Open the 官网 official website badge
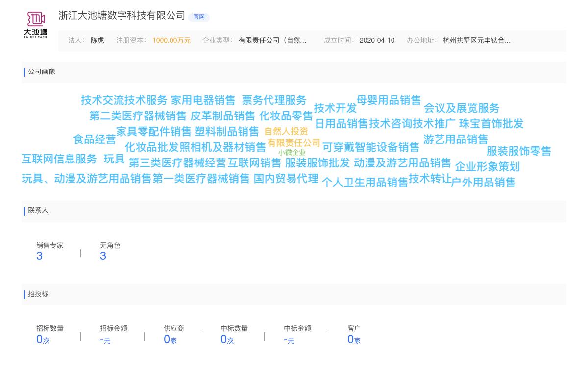The image size is (588, 368). [199, 17]
